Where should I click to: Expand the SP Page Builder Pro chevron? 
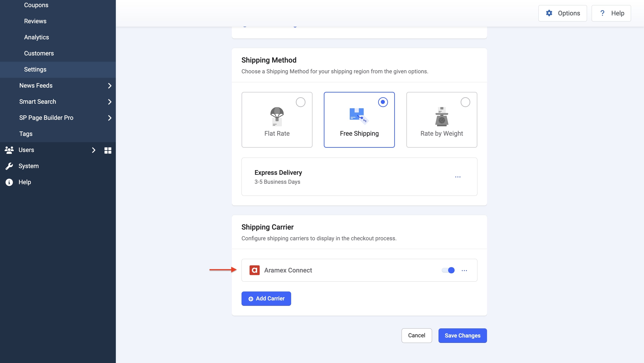point(110,118)
